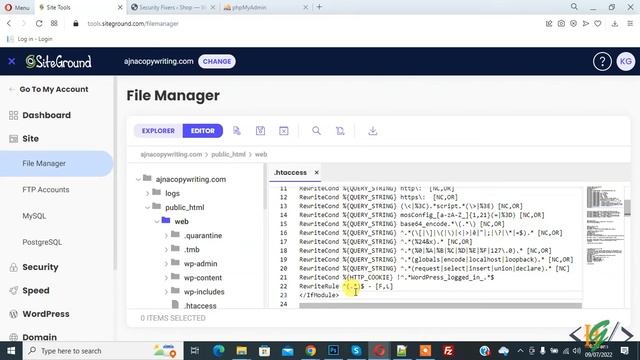Click the Opera snapshot camera icon
This screenshot has width=640, height=360.
coord(561,24)
